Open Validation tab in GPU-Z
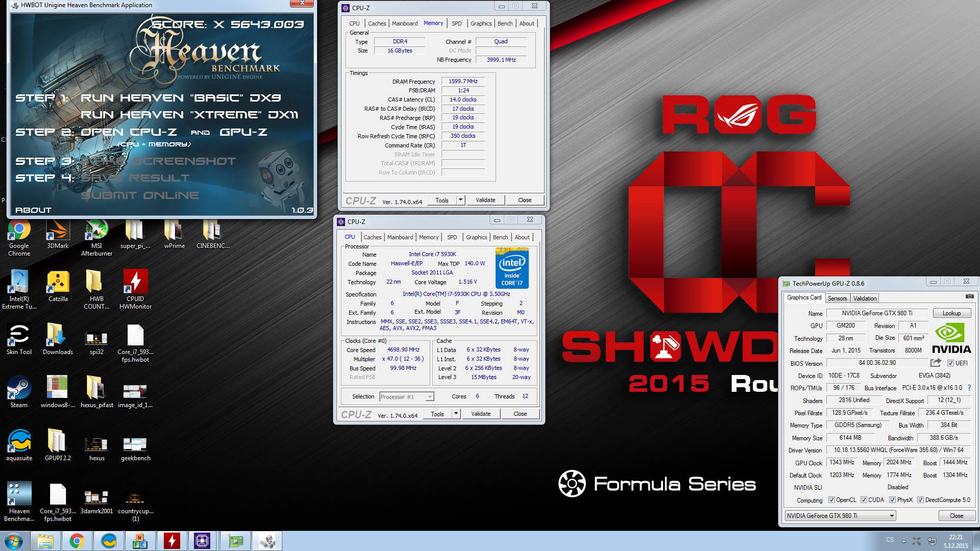980x551 pixels. (x=865, y=298)
